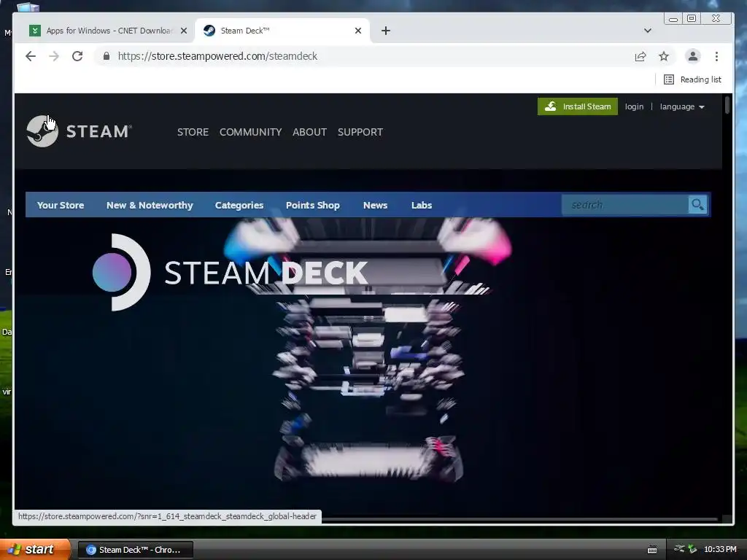Click the page vertical scrollbar thumb

point(727,105)
